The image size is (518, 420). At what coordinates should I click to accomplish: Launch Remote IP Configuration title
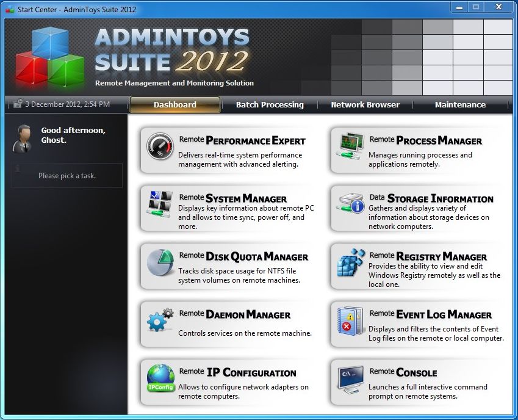pos(237,372)
